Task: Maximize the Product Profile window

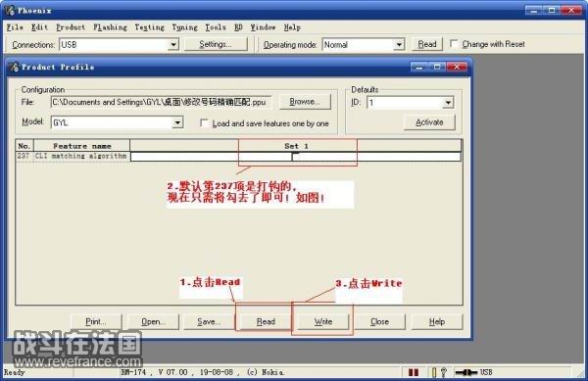Action: click(x=437, y=67)
